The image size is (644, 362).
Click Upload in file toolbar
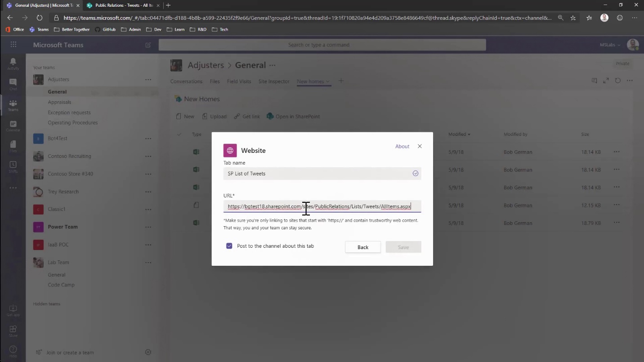pyautogui.click(x=214, y=116)
